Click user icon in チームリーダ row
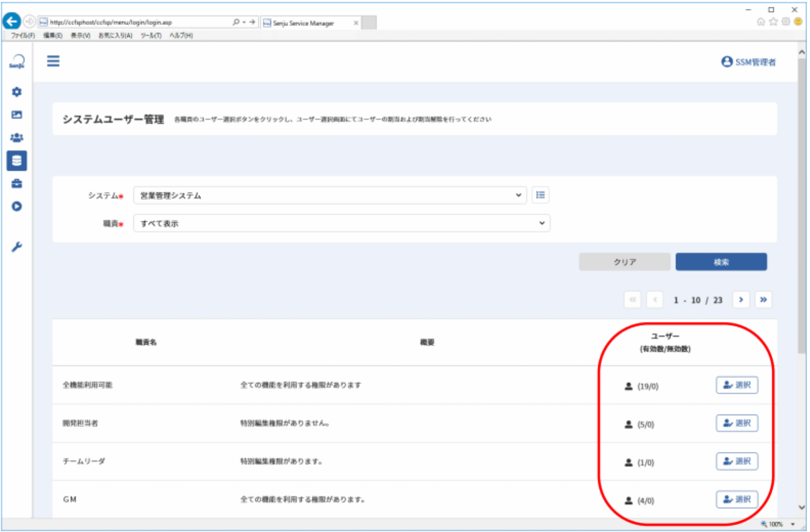The width and height of the screenshot is (810, 532). coord(628,463)
